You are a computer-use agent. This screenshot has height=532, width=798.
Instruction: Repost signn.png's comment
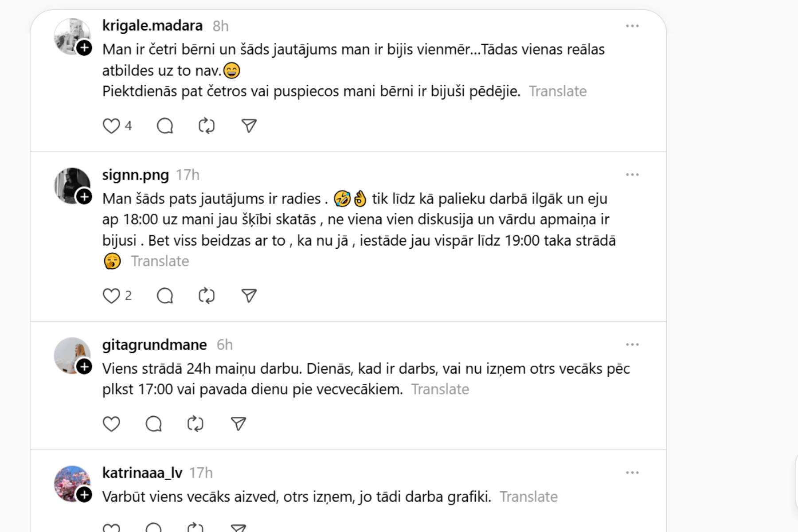click(207, 296)
